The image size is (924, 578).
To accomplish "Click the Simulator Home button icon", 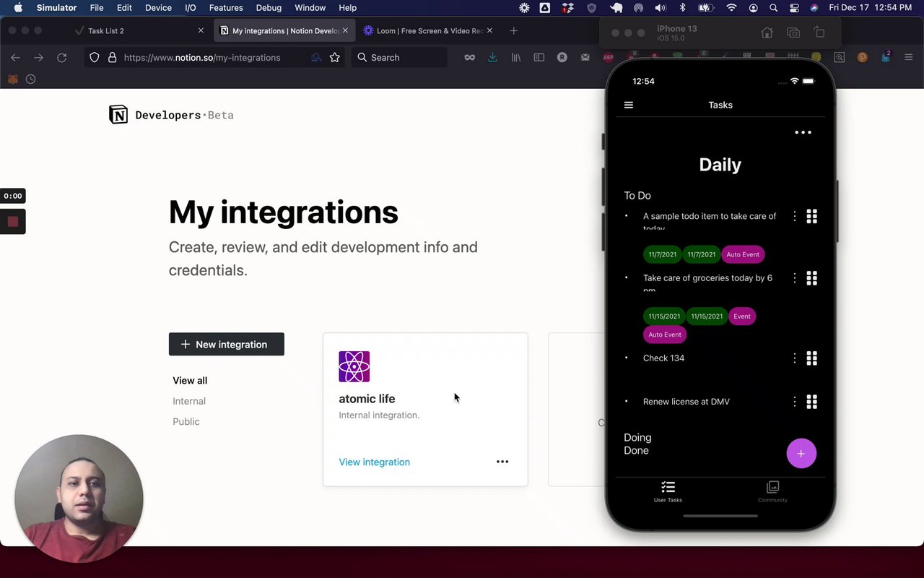I will click(x=767, y=33).
